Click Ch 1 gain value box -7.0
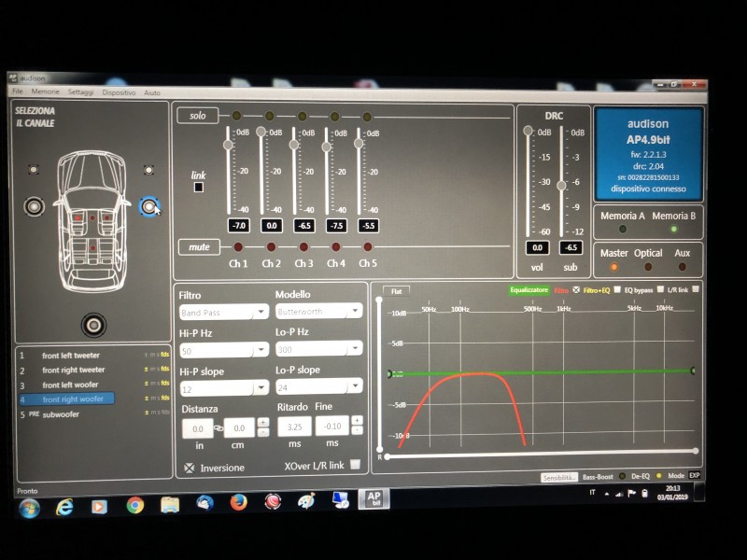Image resolution: width=747 pixels, height=560 pixels. click(239, 226)
